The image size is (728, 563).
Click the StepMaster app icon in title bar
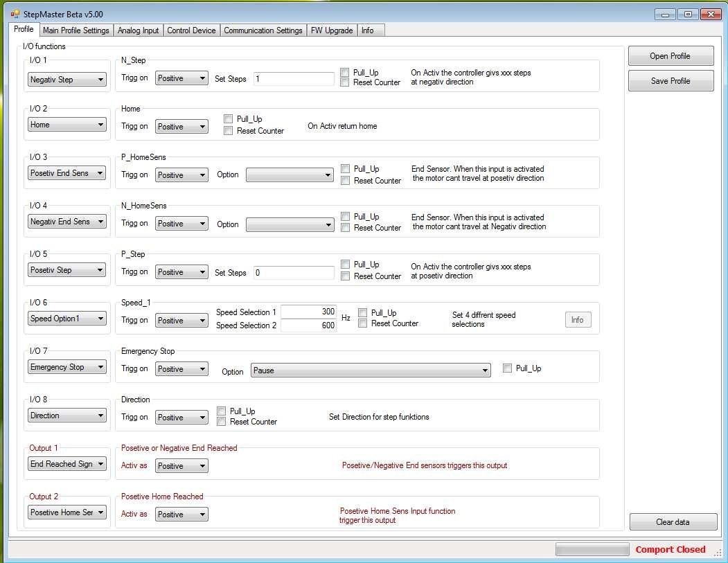click(x=15, y=14)
